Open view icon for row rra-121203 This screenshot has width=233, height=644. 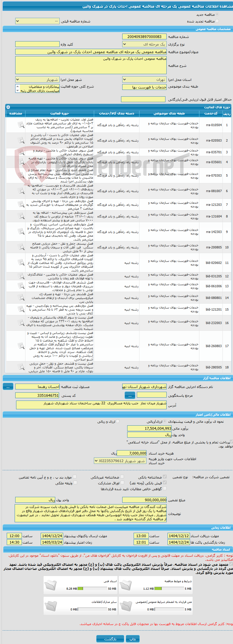(21, 205)
